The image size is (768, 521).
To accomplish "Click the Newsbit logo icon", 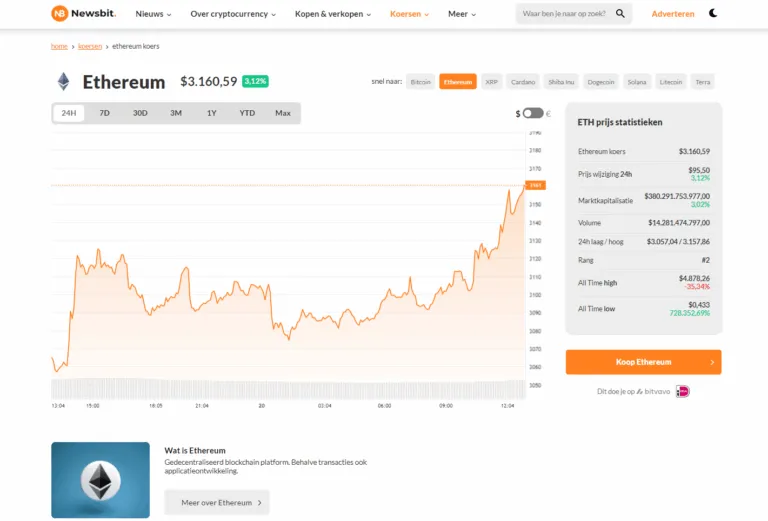I will pyautogui.click(x=60, y=14).
